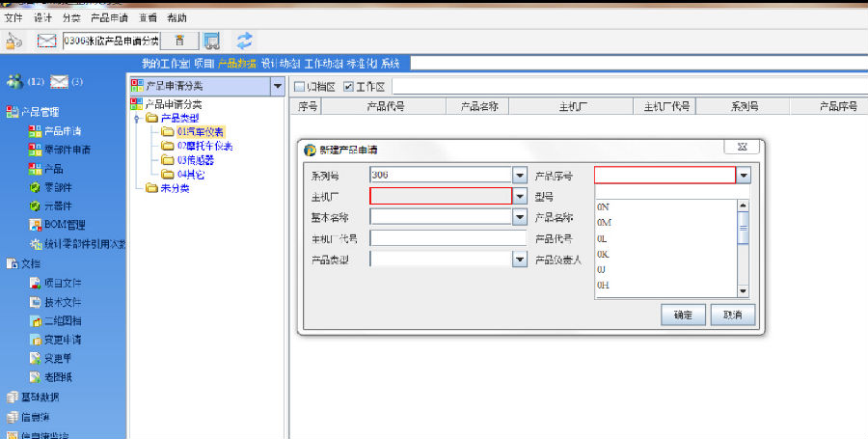Open 变更单 in the left sidebar
Screen dimensions: 868x439
click(50, 358)
